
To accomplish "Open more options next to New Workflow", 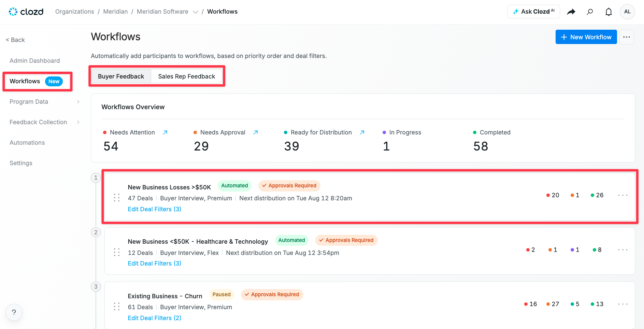I will 627,37.
